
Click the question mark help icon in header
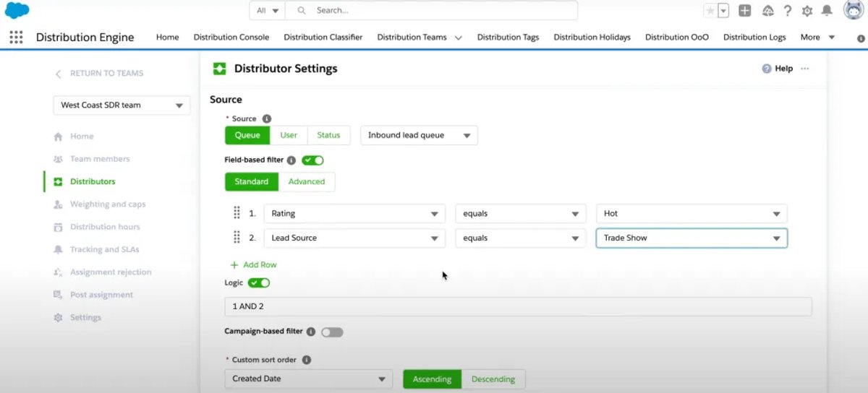point(788,11)
